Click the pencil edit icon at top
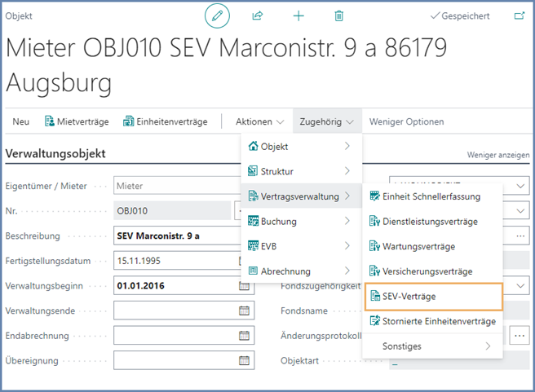 coord(217,15)
